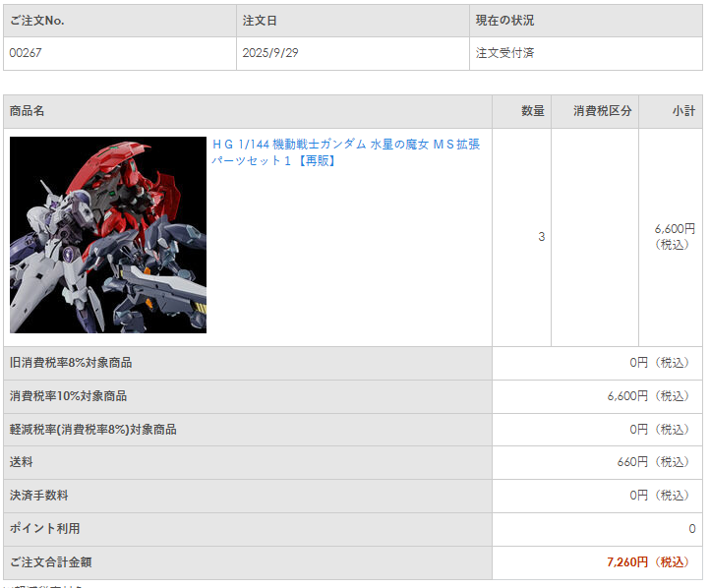Click the Gundam product thumbnail image
This screenshot has width=710, height=588.
tap(108, 235)
